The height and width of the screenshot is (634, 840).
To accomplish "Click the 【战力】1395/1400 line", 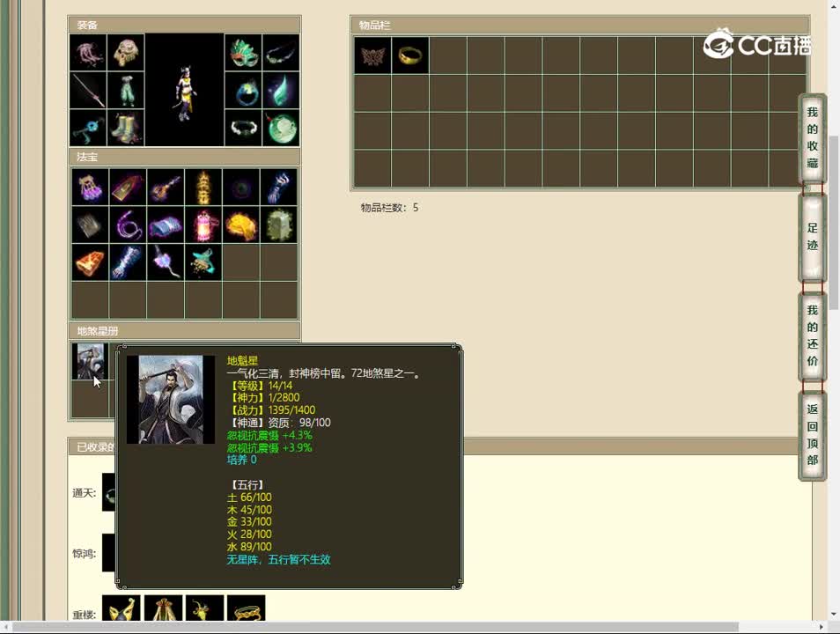I will (271, 410).
